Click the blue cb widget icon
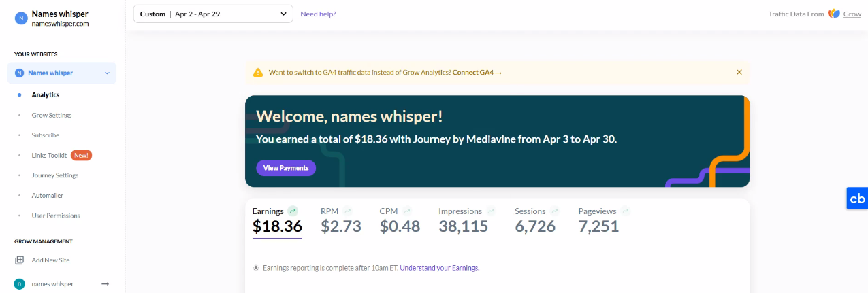 click(x=857, y=199)
